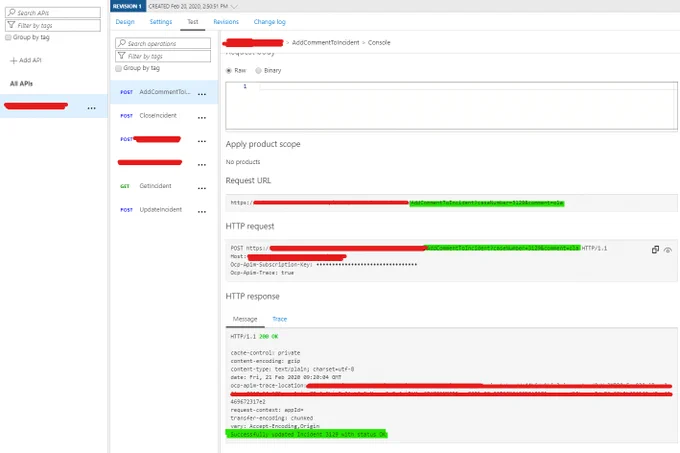The width and height of the screenshot is (680, 453).
Task: Click the Filter by tags field for APIs
Action: [53, 25]
